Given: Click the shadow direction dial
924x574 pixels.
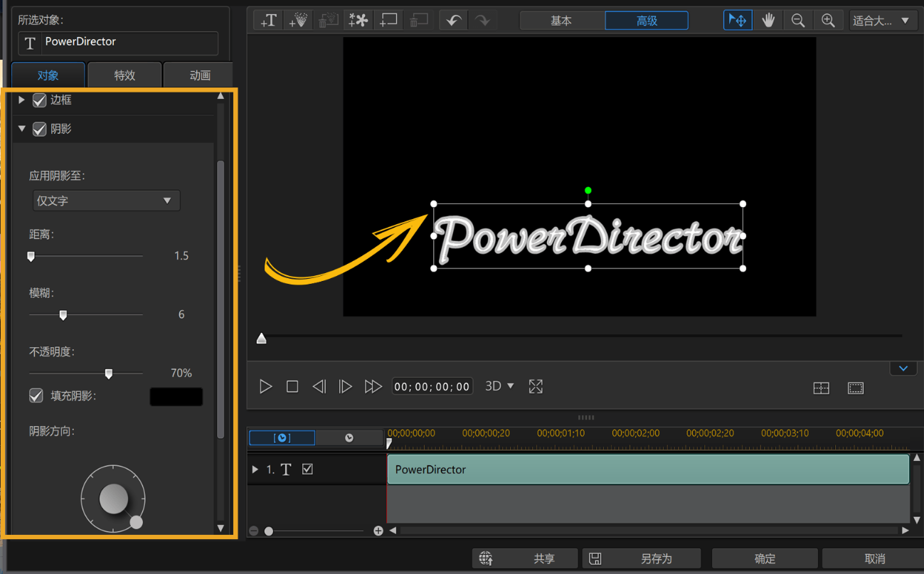Looking at the screenshot, I should [x=113, y=499].
